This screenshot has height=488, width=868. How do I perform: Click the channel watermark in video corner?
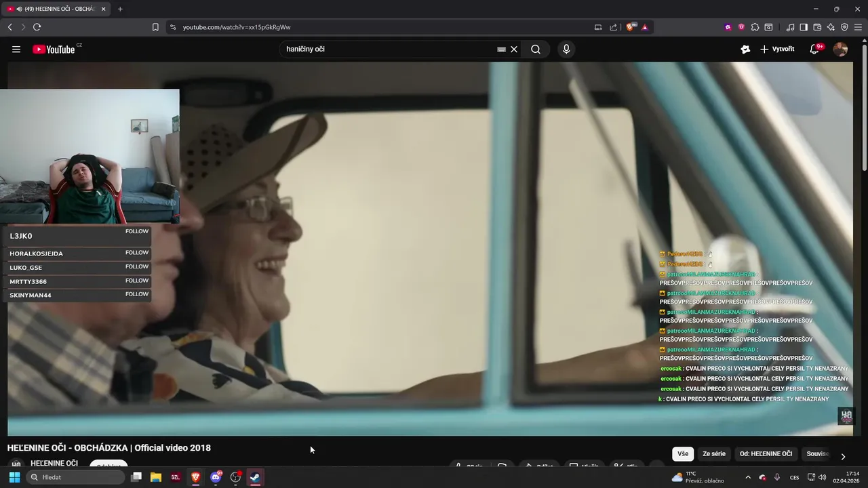846,416
